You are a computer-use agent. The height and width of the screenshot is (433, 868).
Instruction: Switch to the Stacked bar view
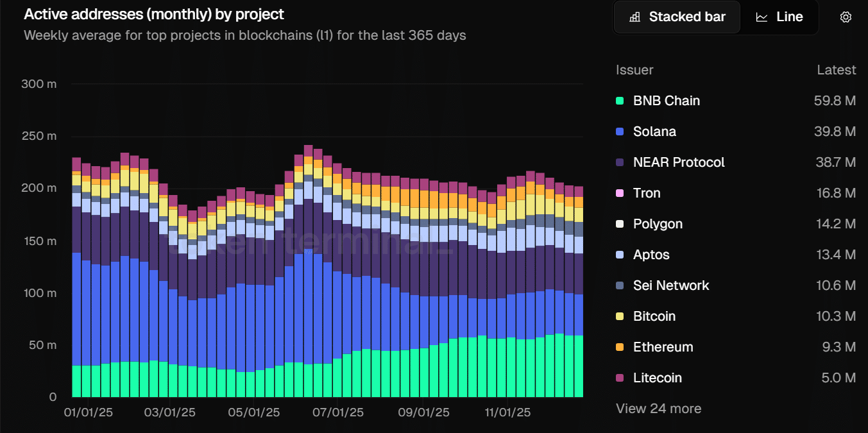tap(677, 17)
